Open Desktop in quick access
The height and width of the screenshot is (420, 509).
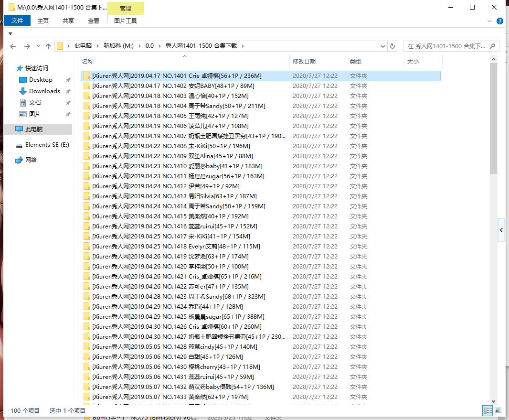41,80
